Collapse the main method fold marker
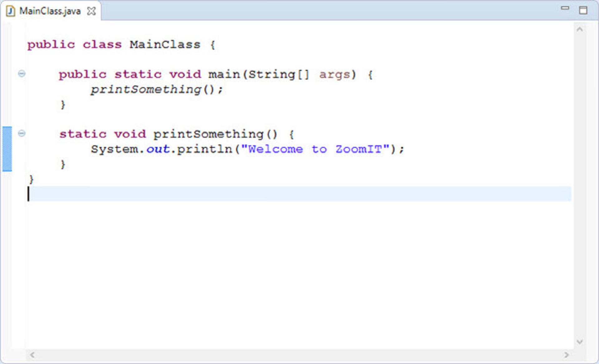 (x=22, y=74)
